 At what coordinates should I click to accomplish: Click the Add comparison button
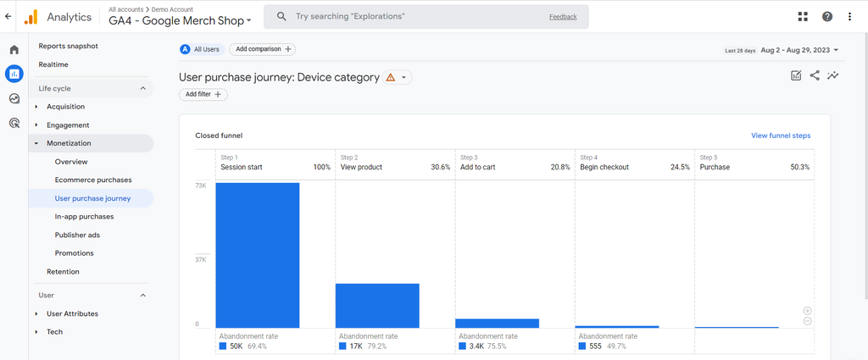262,49
